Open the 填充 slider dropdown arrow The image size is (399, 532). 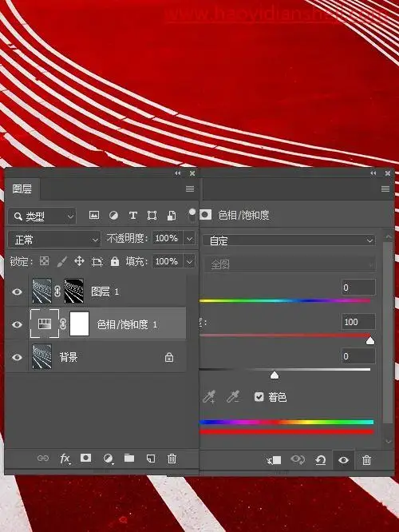pos(189,261)
